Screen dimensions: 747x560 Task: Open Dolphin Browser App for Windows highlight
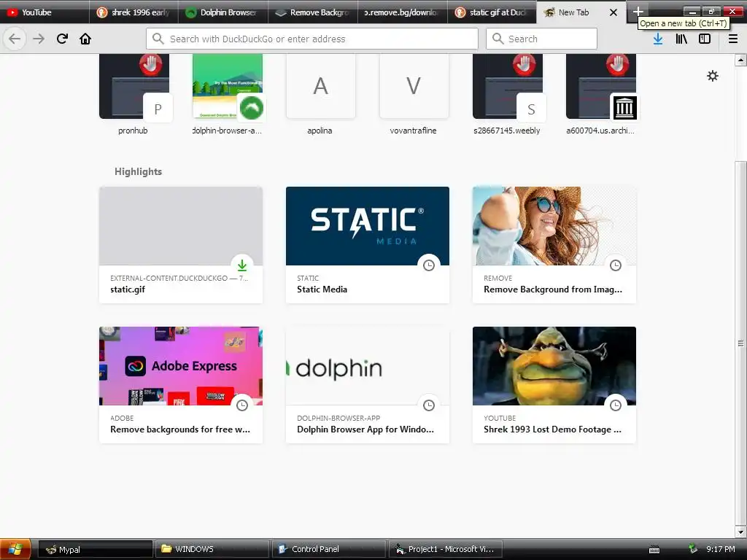368,385
